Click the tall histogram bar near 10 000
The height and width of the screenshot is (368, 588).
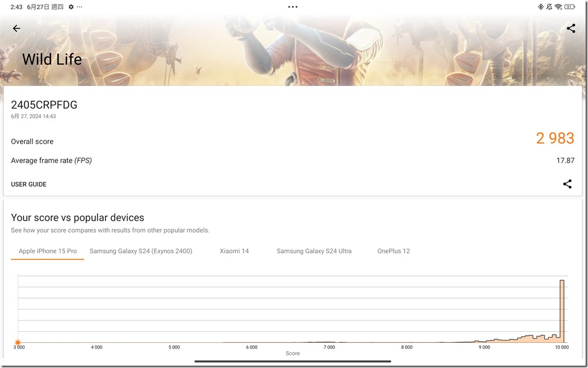tap(562, 311)
